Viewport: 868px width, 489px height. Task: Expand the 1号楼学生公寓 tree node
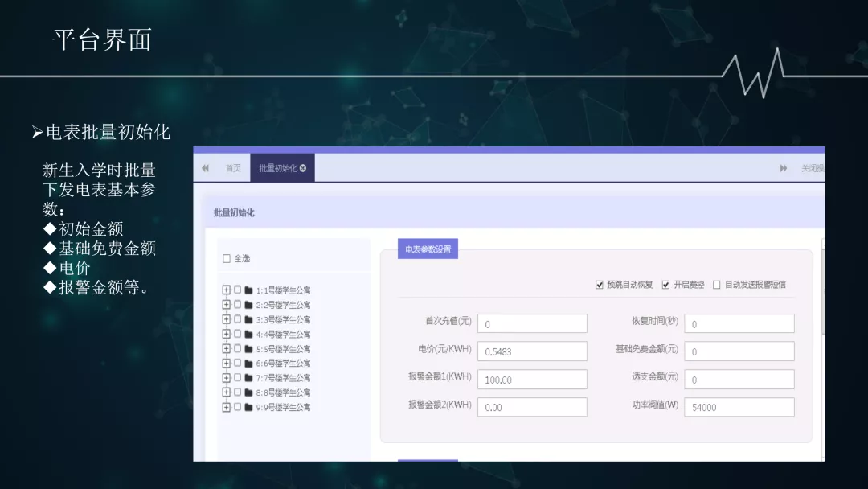226,289
